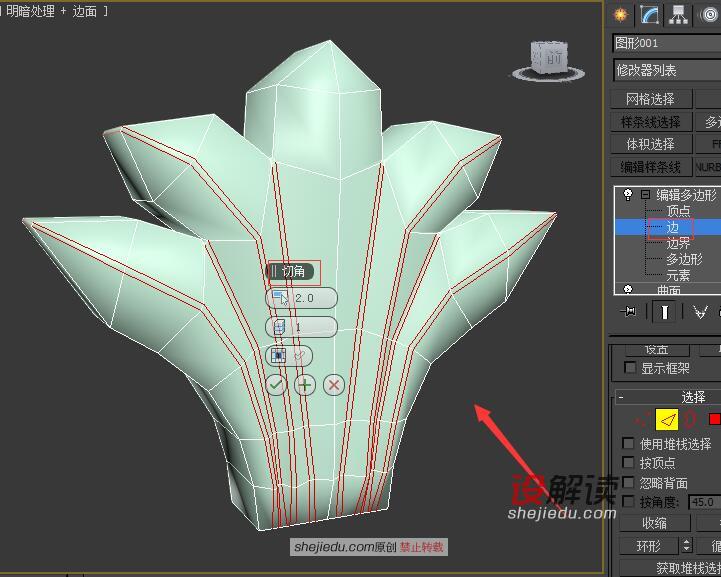721x577 pixels.
Task: Check the 使用堆栈选择 option
Action: [x=628, y=443]
